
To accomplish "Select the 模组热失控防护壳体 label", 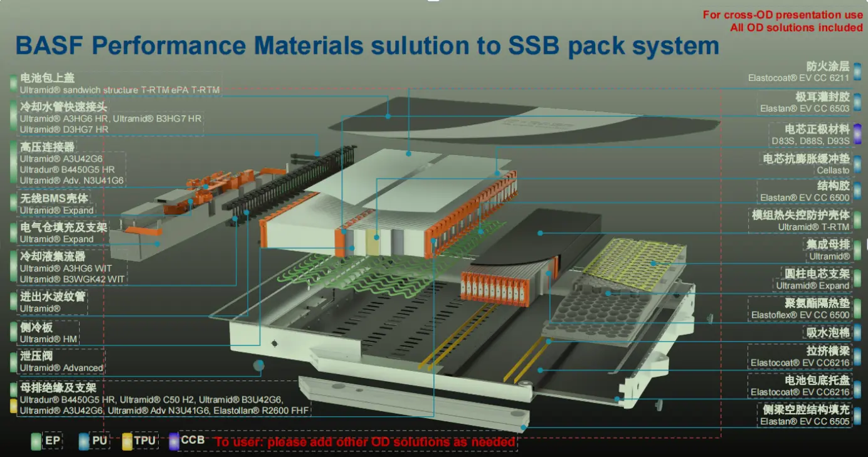I will (x=801, y=215).
